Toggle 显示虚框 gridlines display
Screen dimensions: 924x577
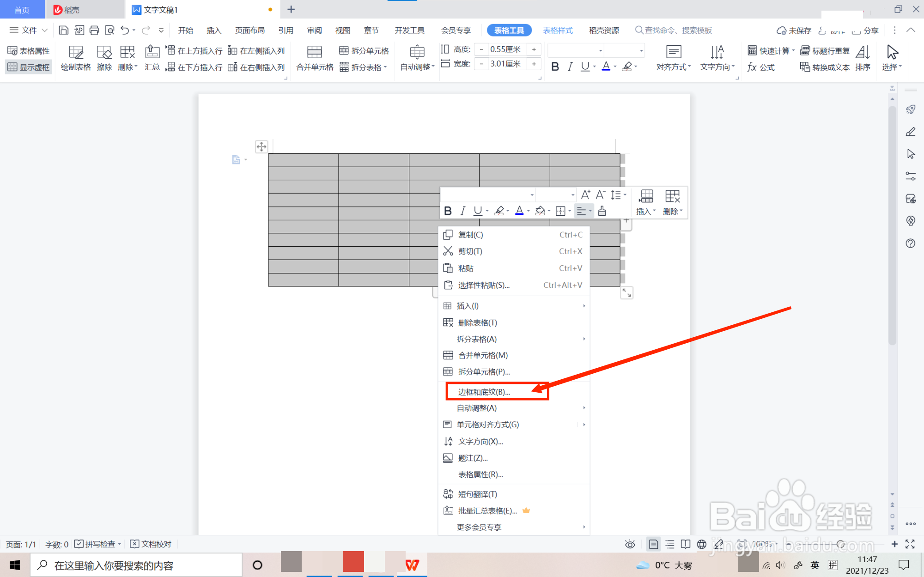pyautogui.click(x=29, y=67)
